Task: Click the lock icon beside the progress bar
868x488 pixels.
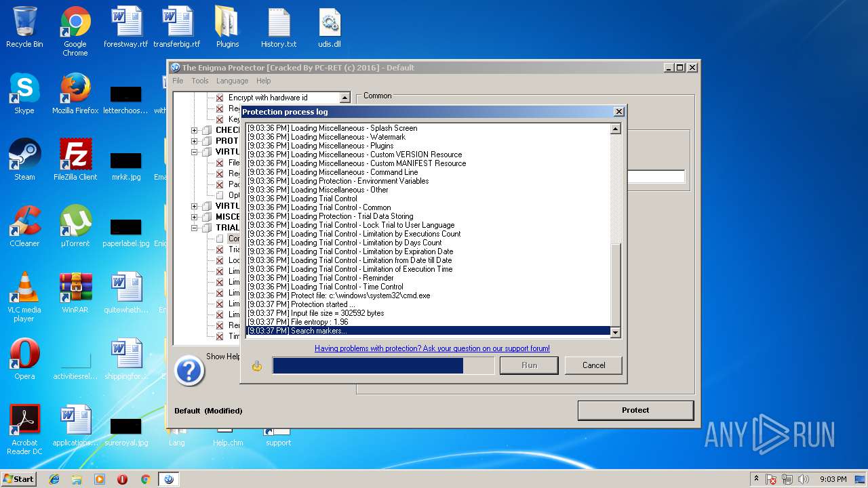Action: coord(256,366)
